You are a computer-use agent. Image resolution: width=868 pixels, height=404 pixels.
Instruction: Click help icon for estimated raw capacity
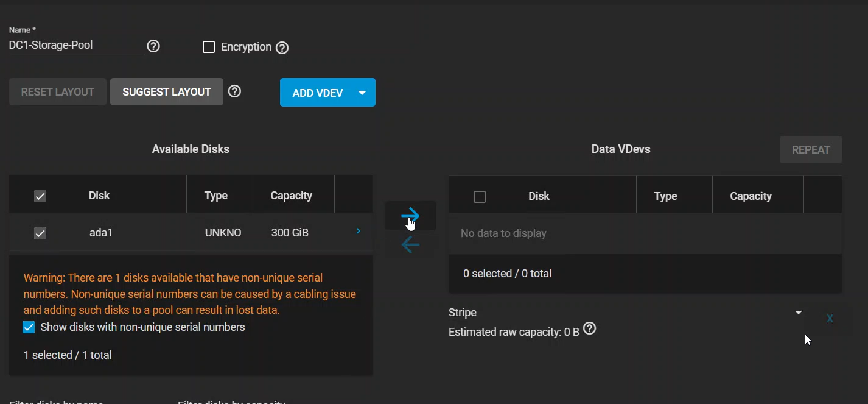pyautogui.click(x=589, y=329)
